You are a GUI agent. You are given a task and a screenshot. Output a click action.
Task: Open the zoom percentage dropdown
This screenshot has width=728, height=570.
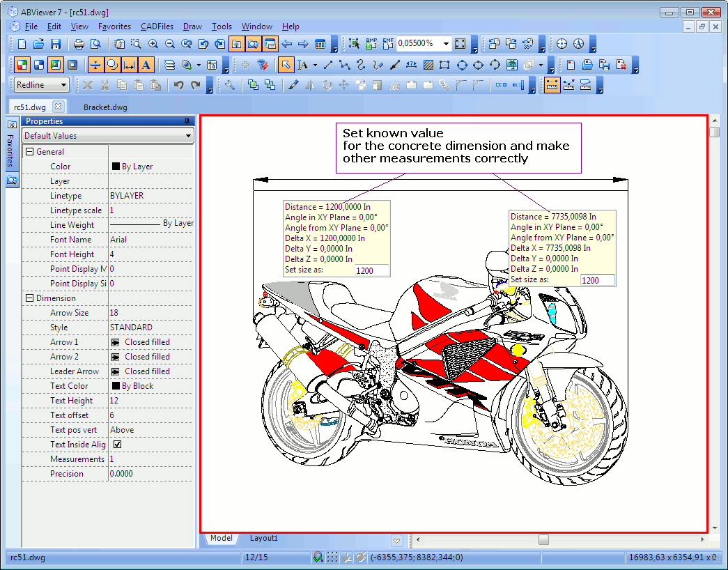pyautogui.click(x=446, y=44)
